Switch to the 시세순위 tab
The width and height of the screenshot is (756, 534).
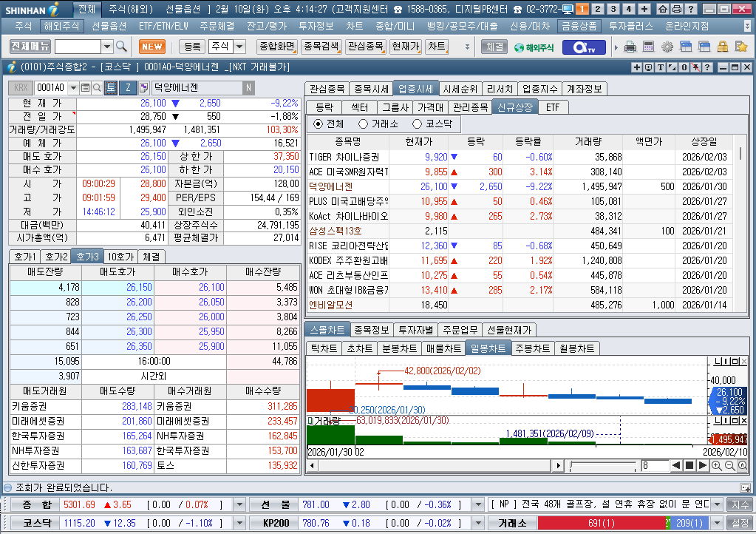click(460, 89)
